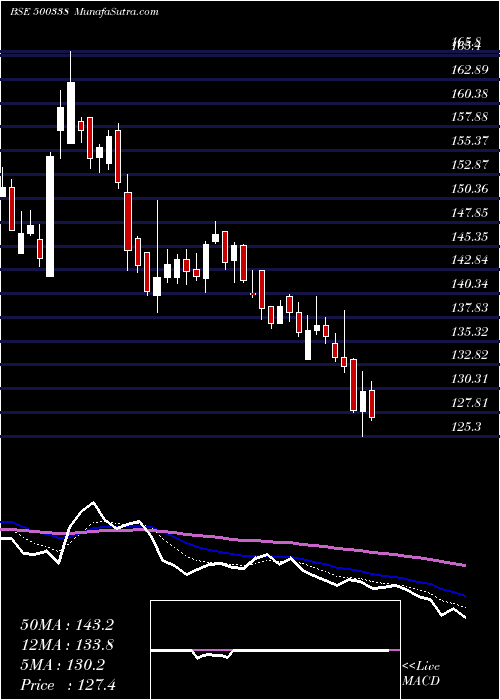
Task: Click the 157.88 price level label
Action: [x=469, y=117]
